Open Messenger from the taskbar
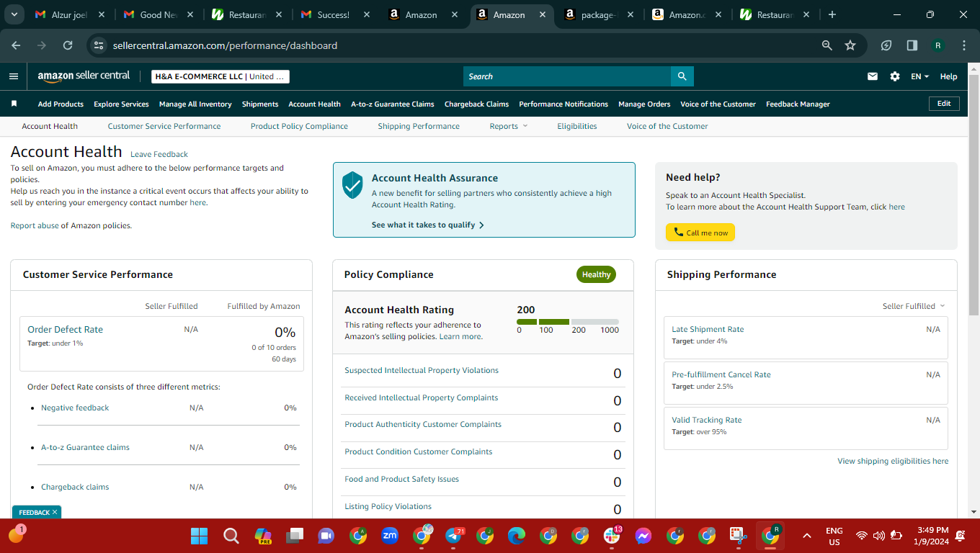The image size is (980, 553). coord(643,536)
